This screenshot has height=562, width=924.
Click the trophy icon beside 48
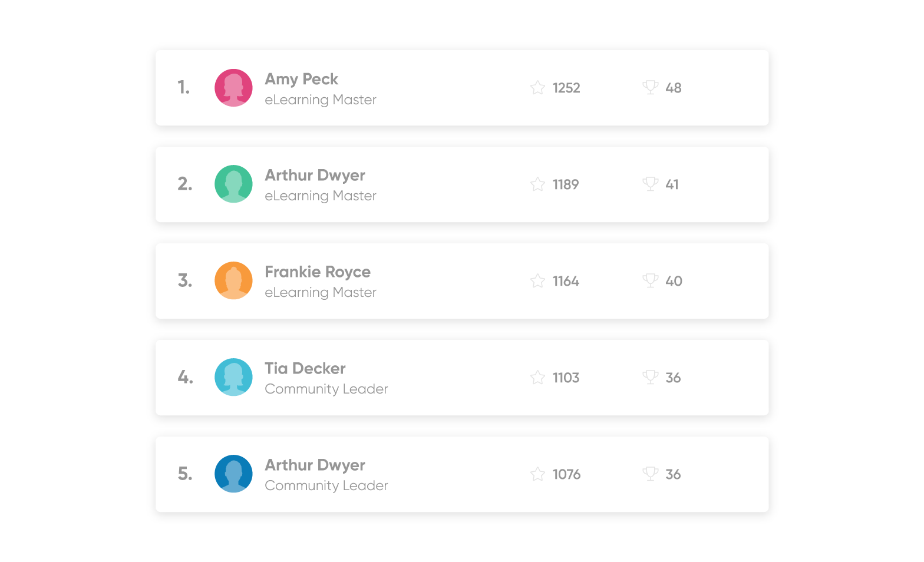pos(651,88)
